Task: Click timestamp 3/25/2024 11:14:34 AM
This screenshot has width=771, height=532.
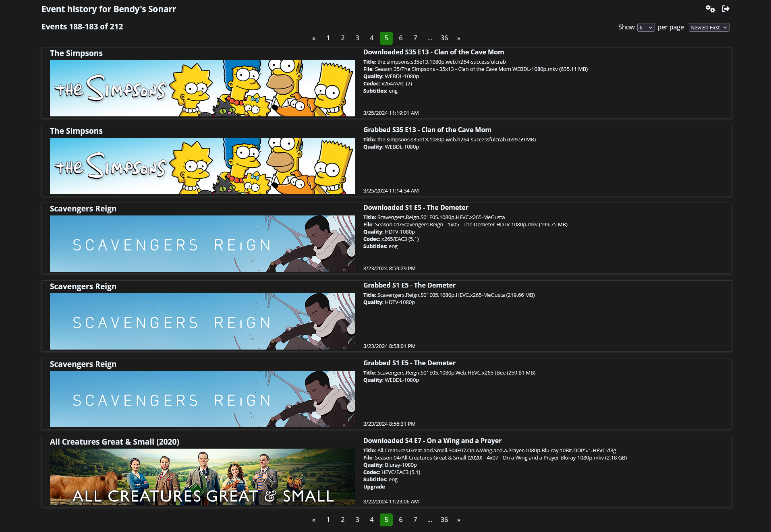Action: [391, 191]
